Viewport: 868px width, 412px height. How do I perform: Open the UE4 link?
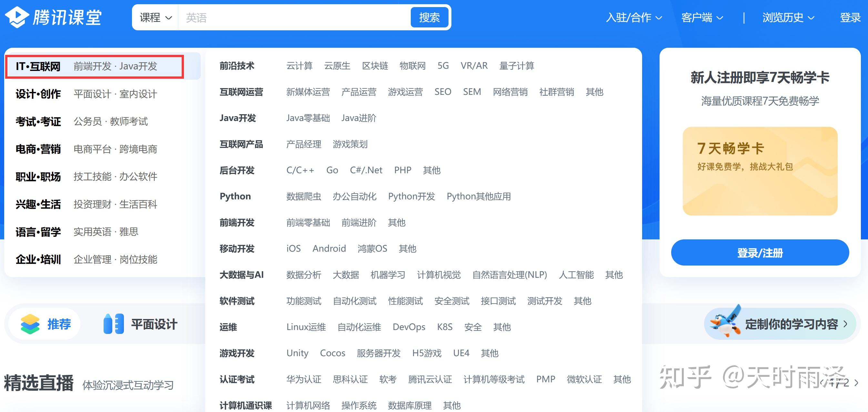pyautogui.click(x=461, y=353)
